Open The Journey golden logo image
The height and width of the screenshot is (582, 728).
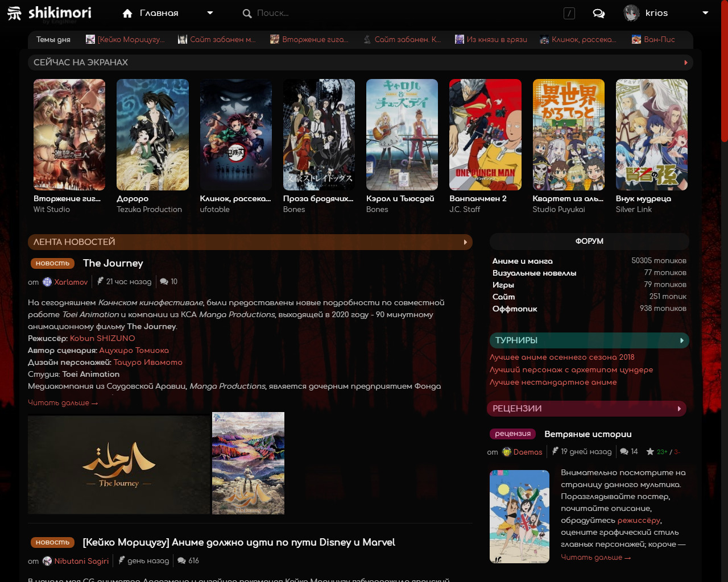pyautogui.click(x=119, y=465)
